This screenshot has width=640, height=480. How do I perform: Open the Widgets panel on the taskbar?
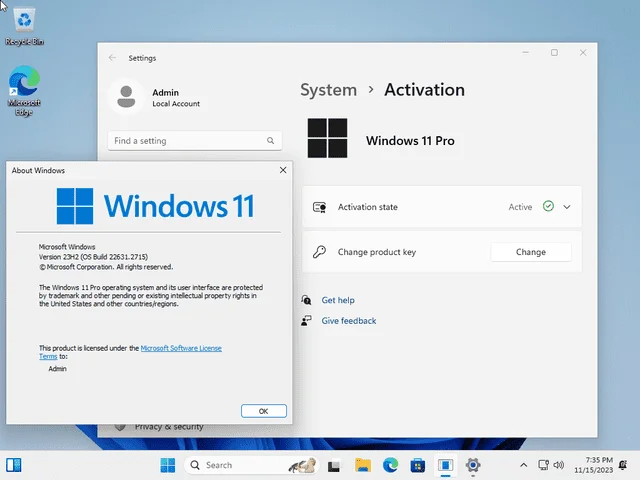(14, 465)
